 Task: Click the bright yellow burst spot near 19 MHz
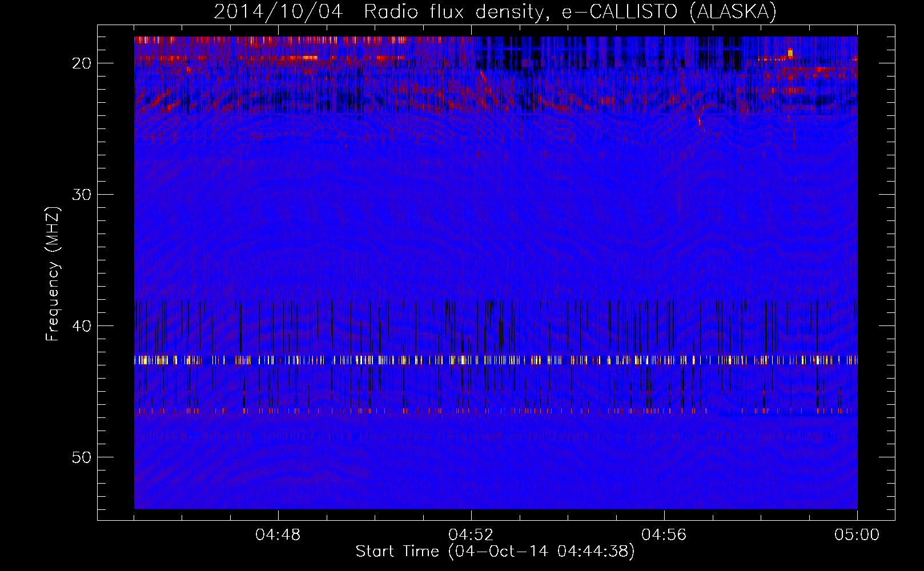pos(790,53)
